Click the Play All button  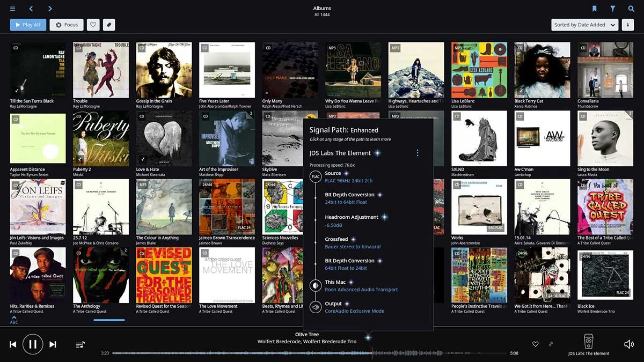28,25
